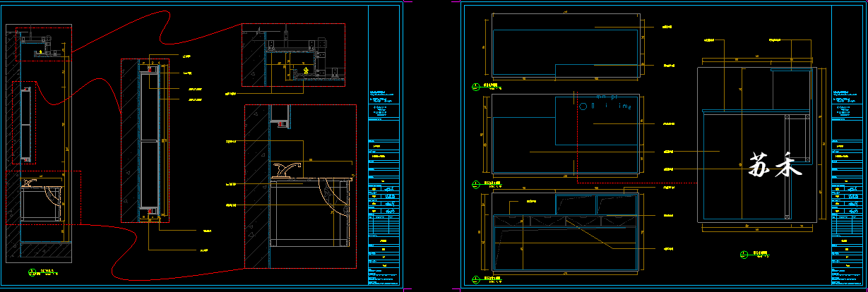Image resolution: width=868 pixels, height=292 pixels.
Task: Click the title marker under the top plan view
Action: click(x=475, y=87)
